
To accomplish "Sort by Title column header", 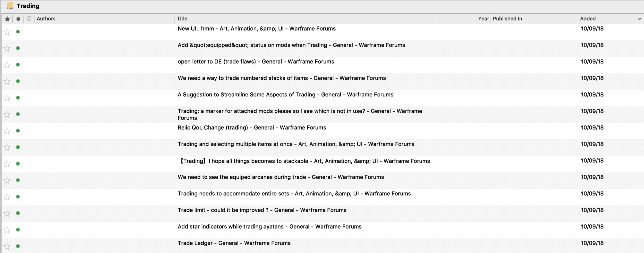I will 182,19.
